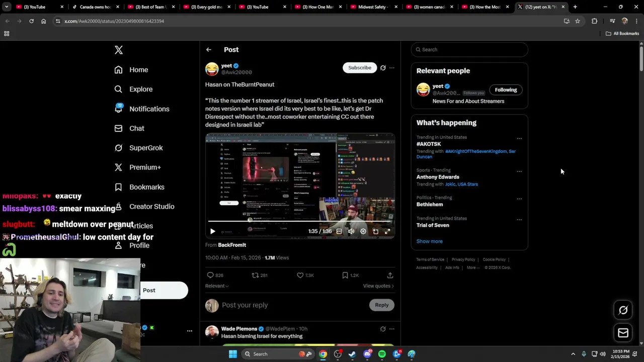This screenshot has height=362, width=644.
Task: Click the gray Reply button
Action: [x=382, y=305]
